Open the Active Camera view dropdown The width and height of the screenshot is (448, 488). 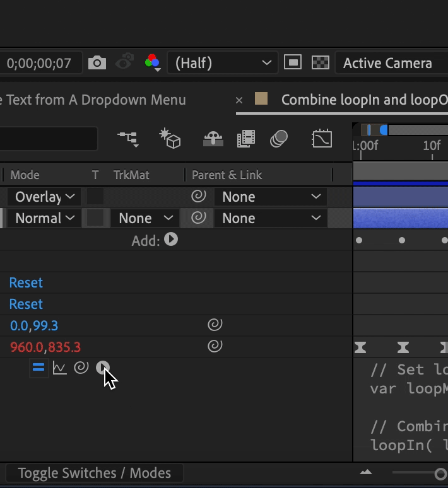[x=392, y=63]
